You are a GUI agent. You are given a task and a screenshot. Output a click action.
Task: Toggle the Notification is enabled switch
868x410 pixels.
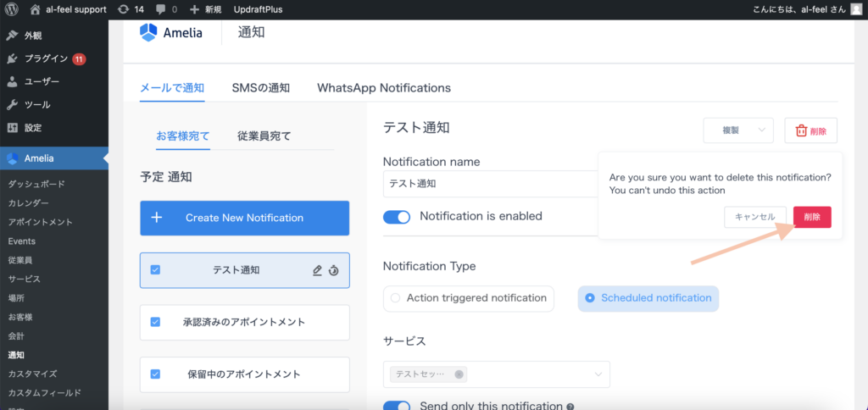pyautogui.click(x=397, y=216)
